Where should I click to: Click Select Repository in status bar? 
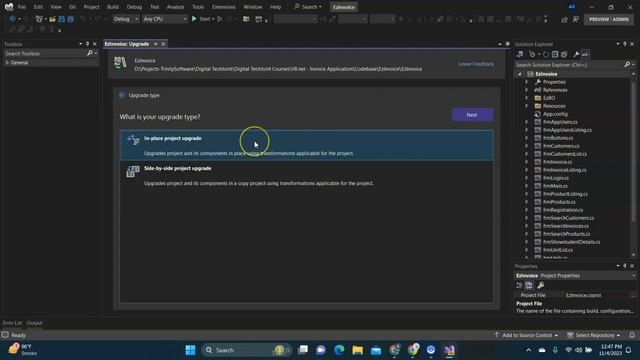pos(595,335)
